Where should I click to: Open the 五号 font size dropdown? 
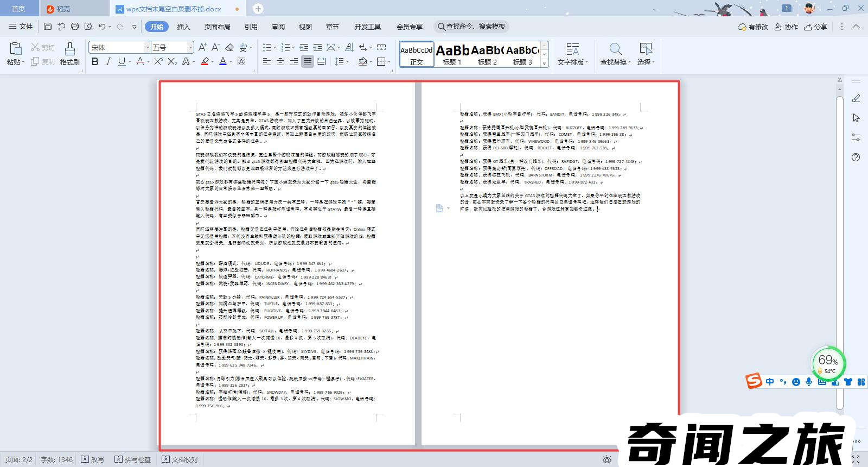190,48
